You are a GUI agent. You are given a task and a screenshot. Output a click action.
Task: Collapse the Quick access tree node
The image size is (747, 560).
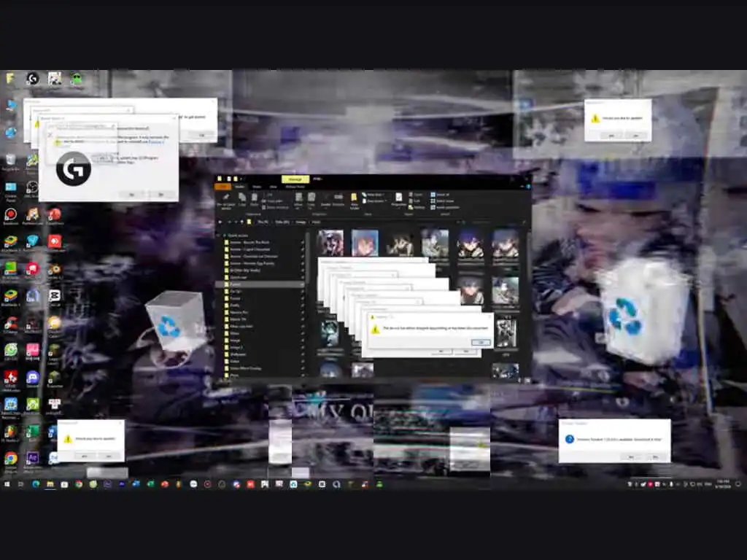[219, 236]
